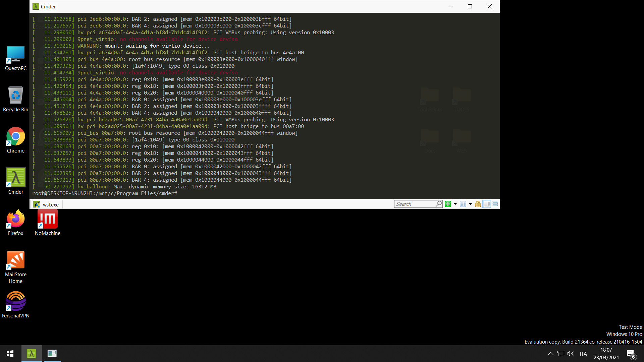The width and height of the screenshot is (644, 362).
Task: Open the volume slider via the speaker icon
Action: (571, 353)
